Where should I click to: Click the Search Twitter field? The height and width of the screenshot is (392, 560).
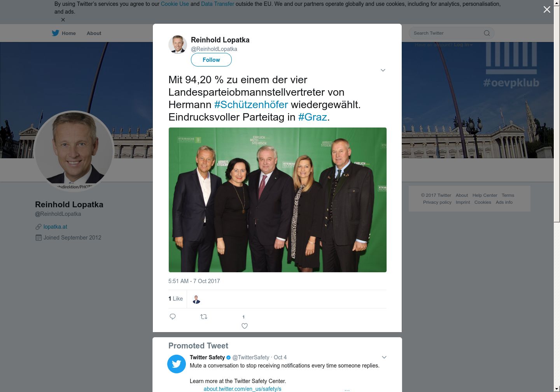coord(451,33)
